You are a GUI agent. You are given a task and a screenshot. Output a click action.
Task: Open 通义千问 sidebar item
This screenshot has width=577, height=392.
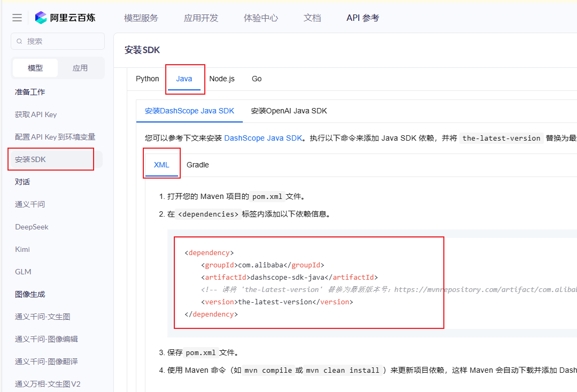tap(30, 204)
